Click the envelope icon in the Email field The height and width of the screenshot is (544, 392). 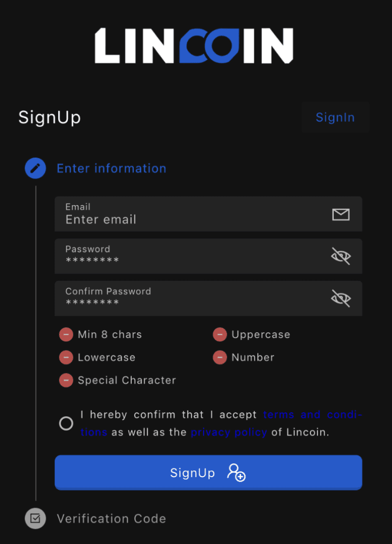(340, 214)
